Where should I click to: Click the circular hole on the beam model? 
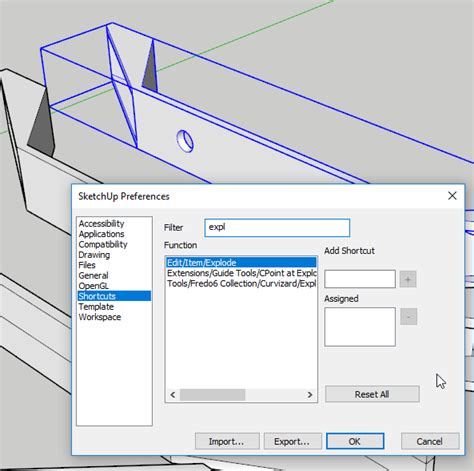(185, 141)
